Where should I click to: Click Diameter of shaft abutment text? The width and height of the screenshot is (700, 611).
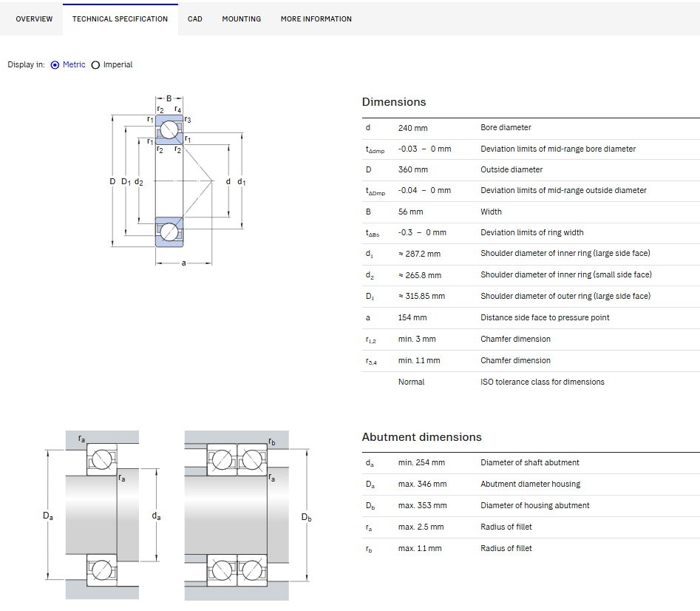[x=530, y=463]
